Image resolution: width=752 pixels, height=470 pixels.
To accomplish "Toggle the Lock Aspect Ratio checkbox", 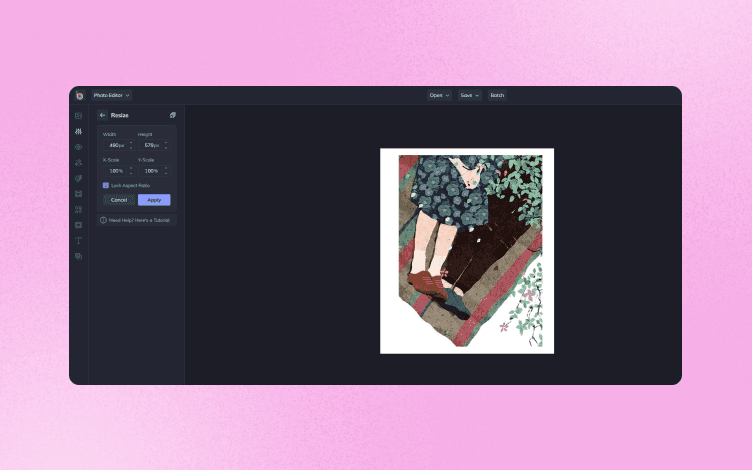I will 106,186.
